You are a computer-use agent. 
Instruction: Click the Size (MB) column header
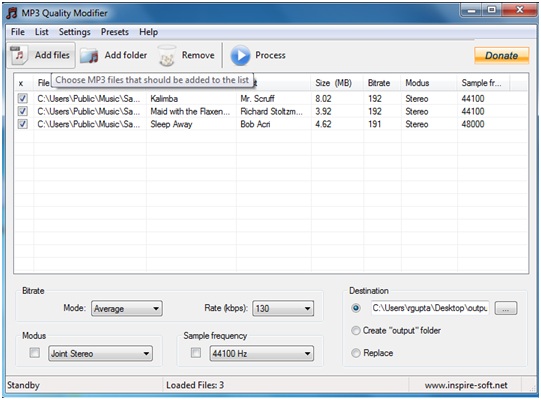pos(333,83)
